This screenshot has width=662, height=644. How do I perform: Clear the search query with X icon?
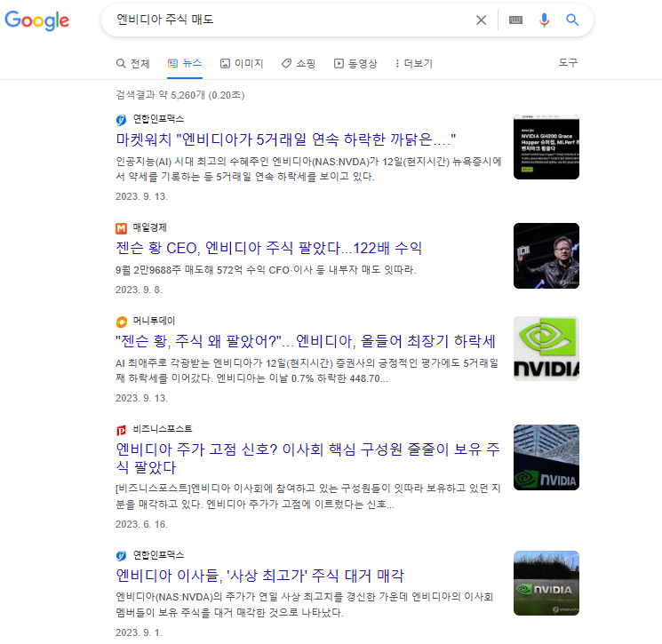(x=481, y=20)
